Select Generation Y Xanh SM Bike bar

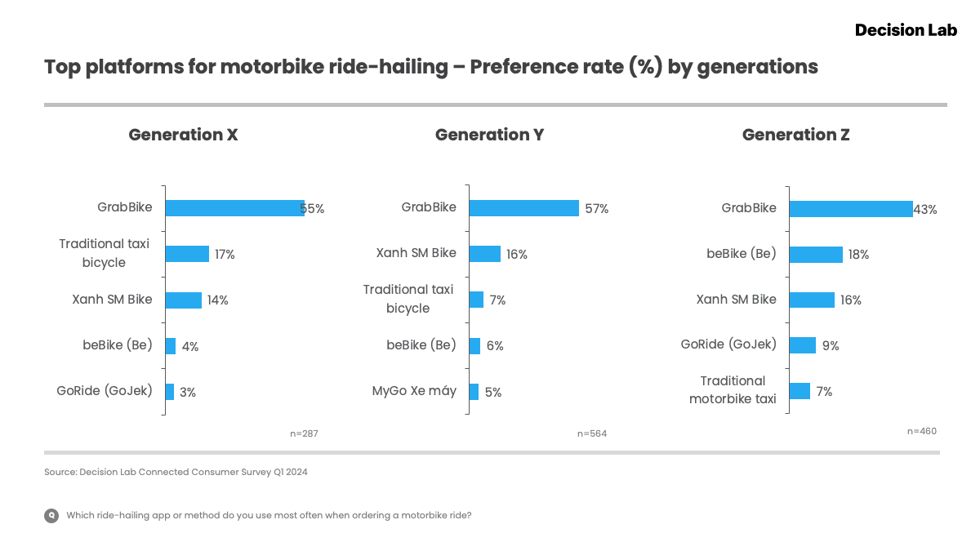484,254
